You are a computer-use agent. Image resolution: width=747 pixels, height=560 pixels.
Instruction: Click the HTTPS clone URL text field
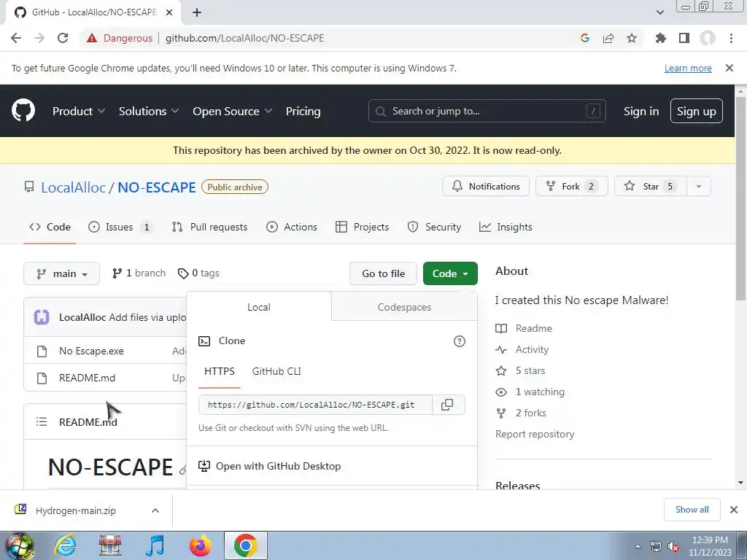point(315,405)
